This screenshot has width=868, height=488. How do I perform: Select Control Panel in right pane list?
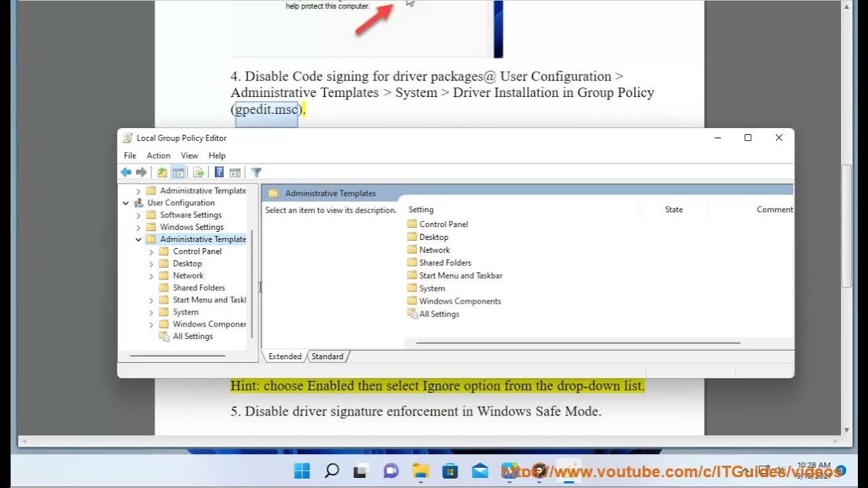(x=443, y=224)
